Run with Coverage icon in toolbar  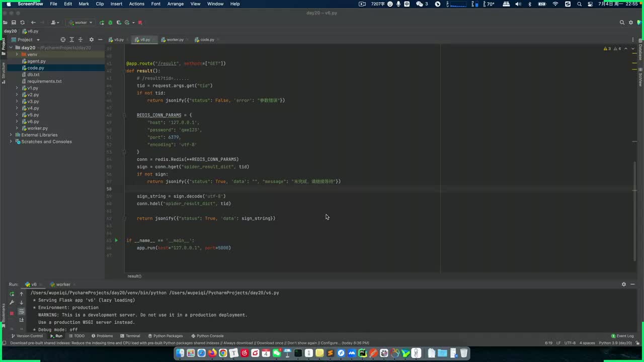tap(119, 23)
